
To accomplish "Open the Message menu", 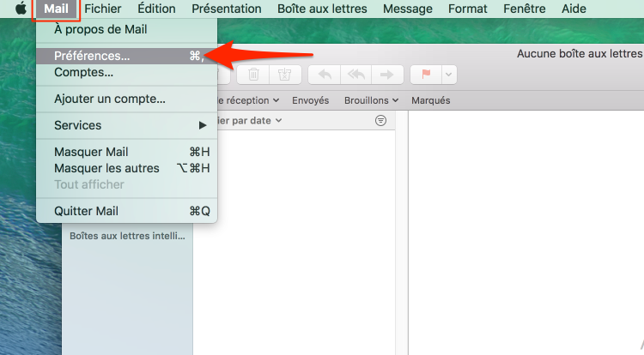I will tap(407, 9).
